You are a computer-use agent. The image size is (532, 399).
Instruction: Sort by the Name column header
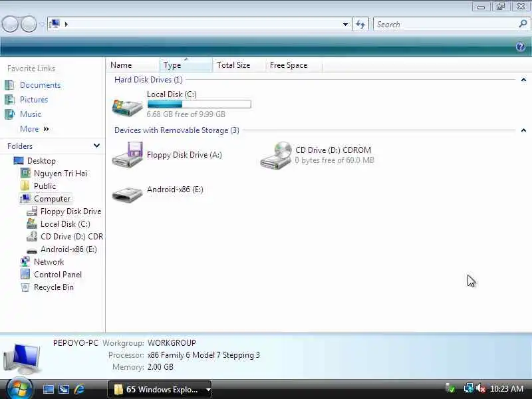tap(134, 65)
